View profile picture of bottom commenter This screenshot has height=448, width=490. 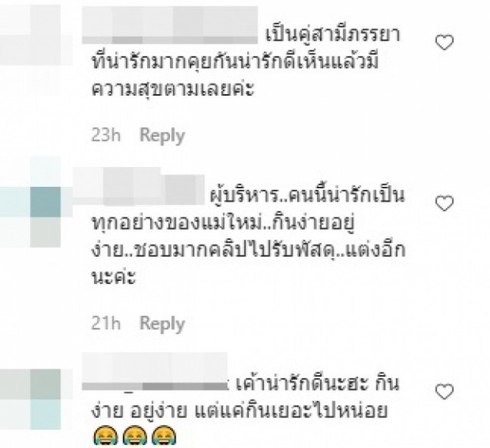pos(33,400)
